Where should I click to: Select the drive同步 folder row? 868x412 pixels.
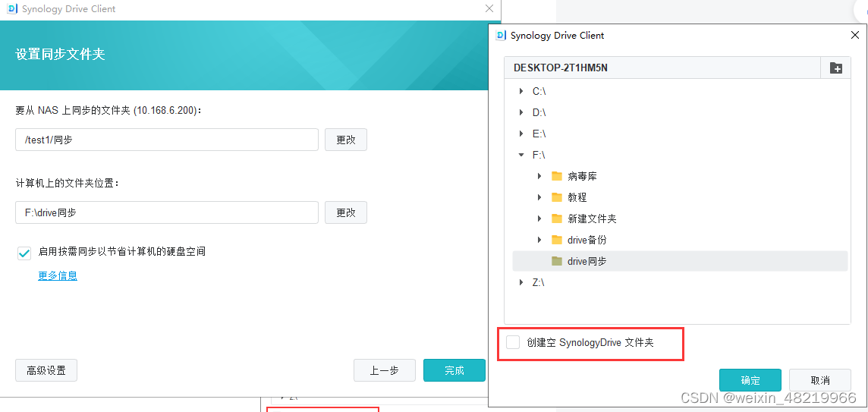pyautogui.click(x=681, y=261)
